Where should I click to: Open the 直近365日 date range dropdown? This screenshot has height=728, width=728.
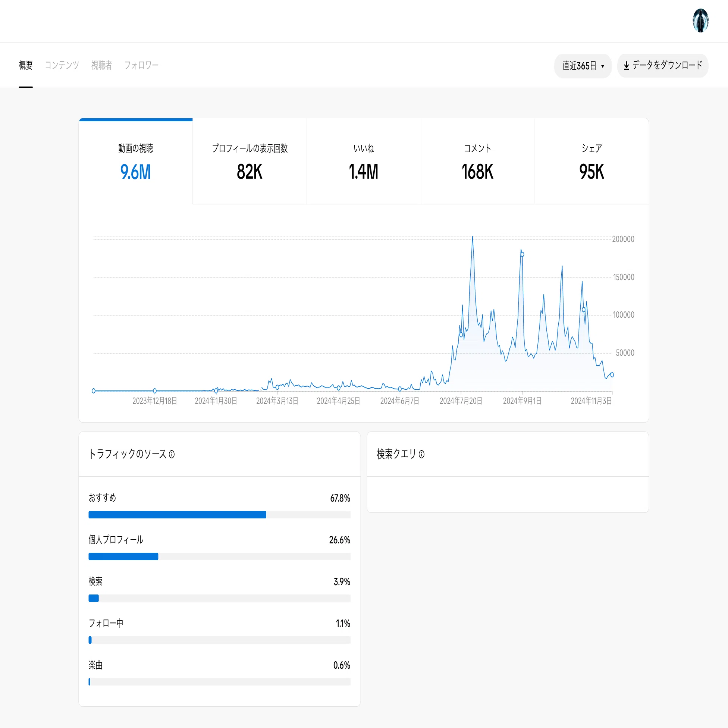tap(583, 66)
